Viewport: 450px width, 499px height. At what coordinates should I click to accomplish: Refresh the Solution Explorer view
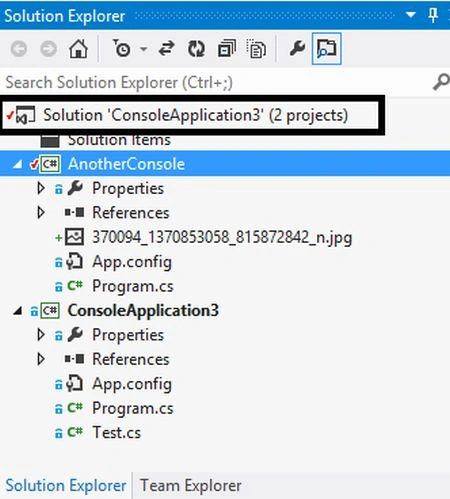pyautogui.click(x=197, y=49)
